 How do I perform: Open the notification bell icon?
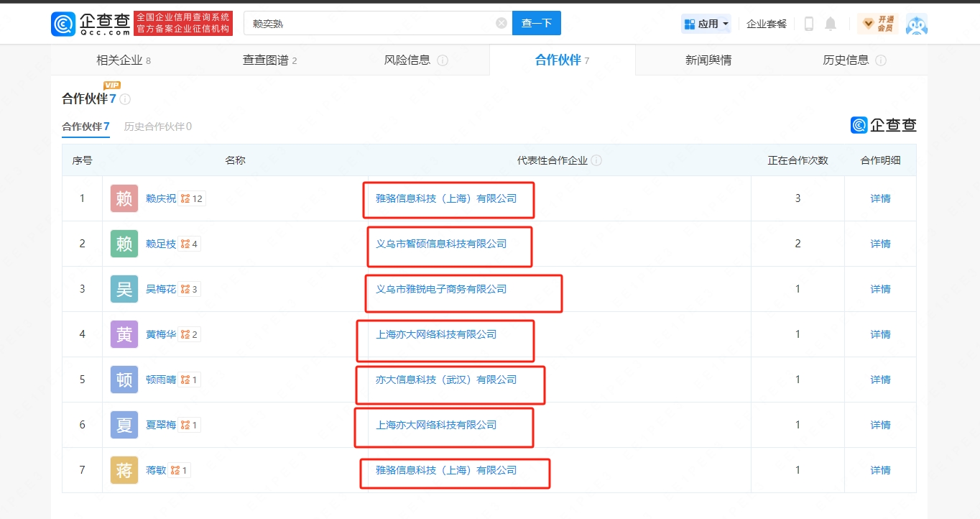830,23
